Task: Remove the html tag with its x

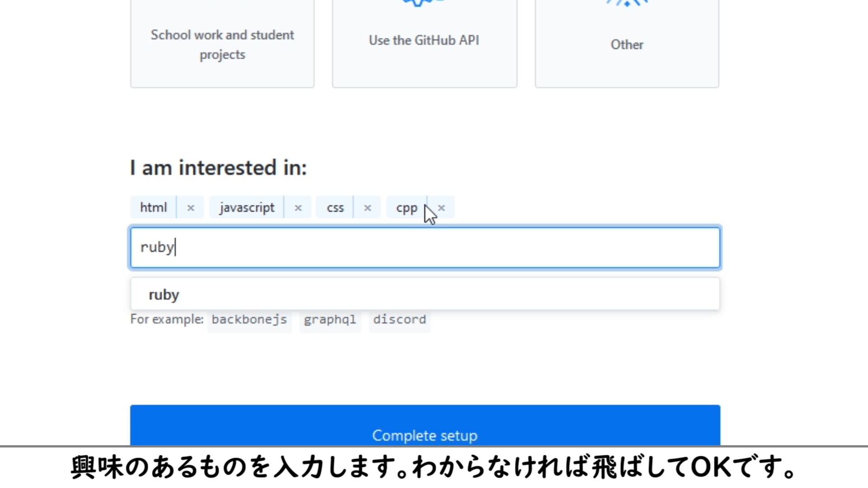Action: pyautogui.click(x=190, y=208)
